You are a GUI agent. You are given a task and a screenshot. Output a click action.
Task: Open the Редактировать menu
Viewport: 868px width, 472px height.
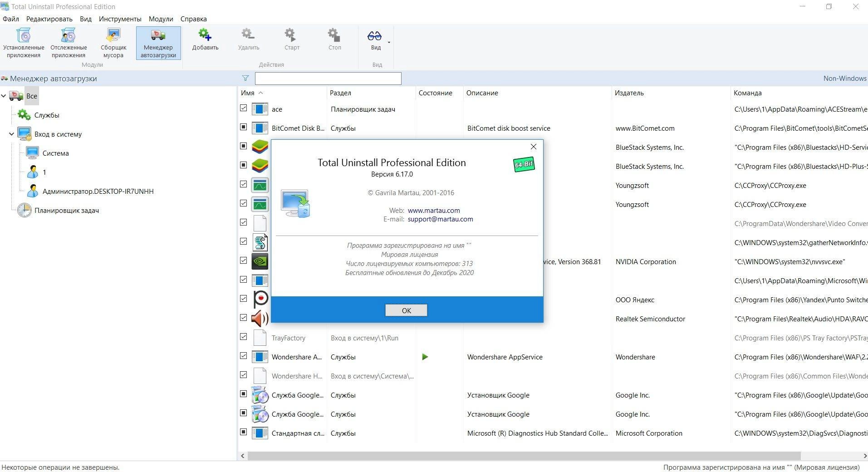[49, 19]
